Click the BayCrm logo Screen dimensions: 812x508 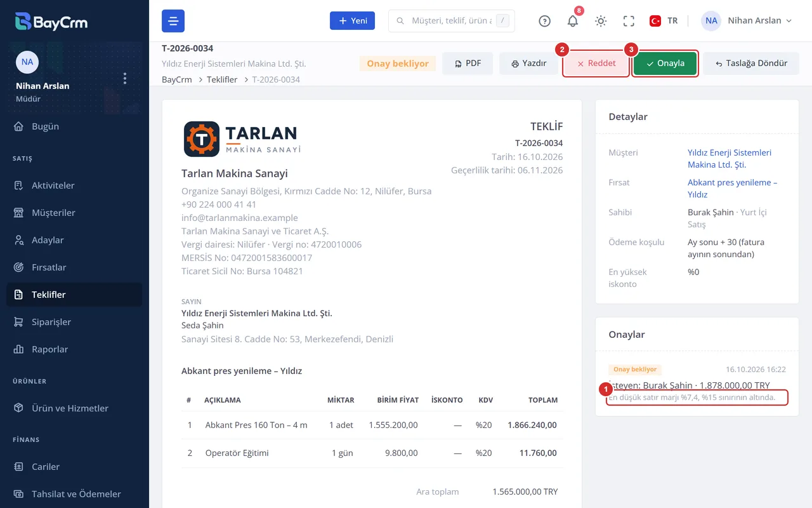click(x=51, y=22)
